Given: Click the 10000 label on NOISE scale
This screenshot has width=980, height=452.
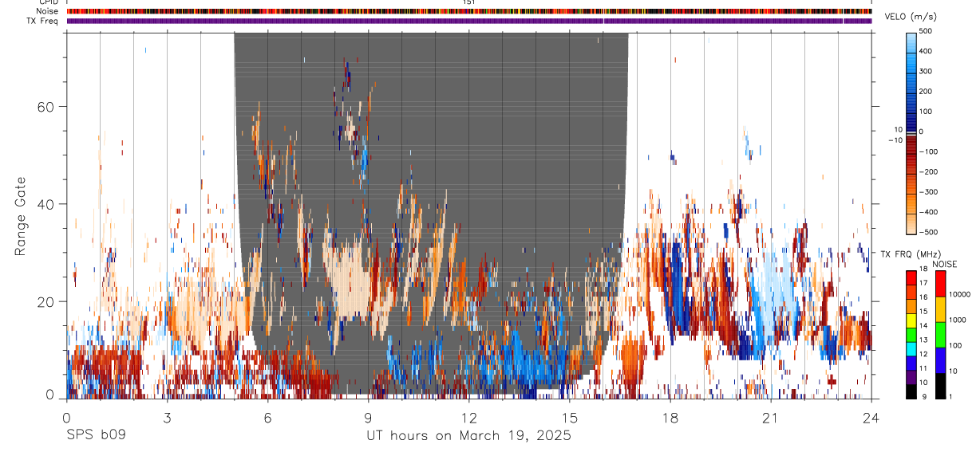Looking at the screenshot, I should 959,295.
